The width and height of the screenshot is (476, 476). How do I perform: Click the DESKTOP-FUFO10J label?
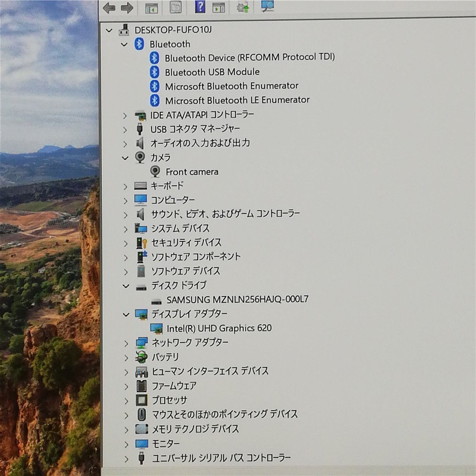pyautogui.click(x=173, y=30)
